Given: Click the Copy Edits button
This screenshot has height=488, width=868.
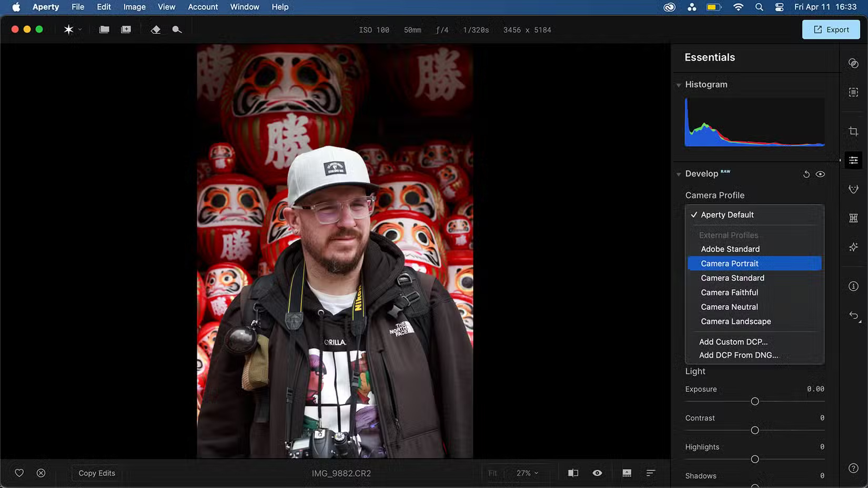Looking at the screenshot, I should point(96,473).
